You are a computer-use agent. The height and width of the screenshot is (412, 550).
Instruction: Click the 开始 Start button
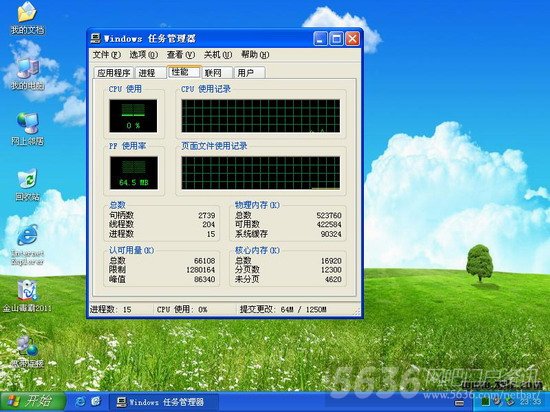tap(33, 401)
